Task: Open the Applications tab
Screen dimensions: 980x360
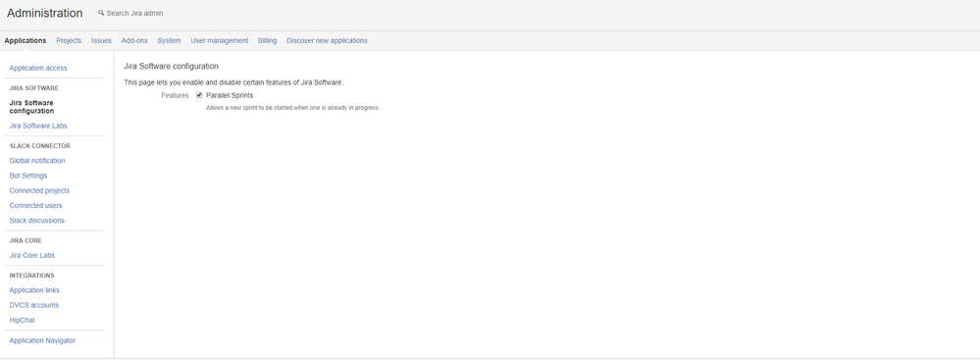Action: (x=25, y=40)
